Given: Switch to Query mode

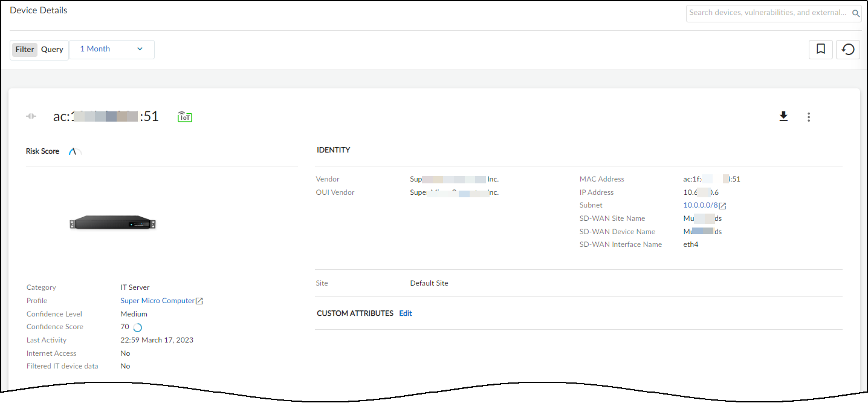Looking at the screenshot, I should pyautogui.click(x=52, y=50).
